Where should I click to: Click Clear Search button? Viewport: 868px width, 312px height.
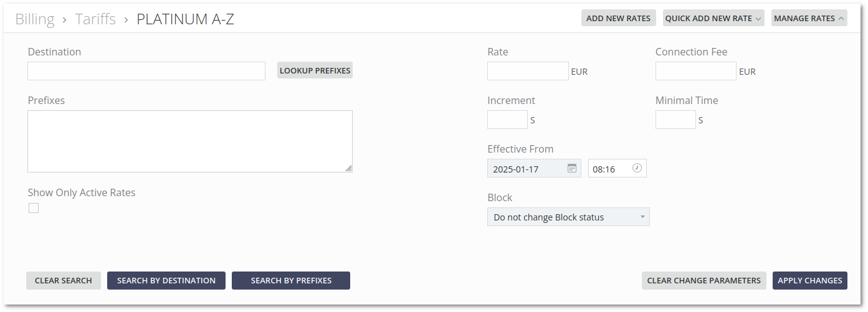point(63,280)
